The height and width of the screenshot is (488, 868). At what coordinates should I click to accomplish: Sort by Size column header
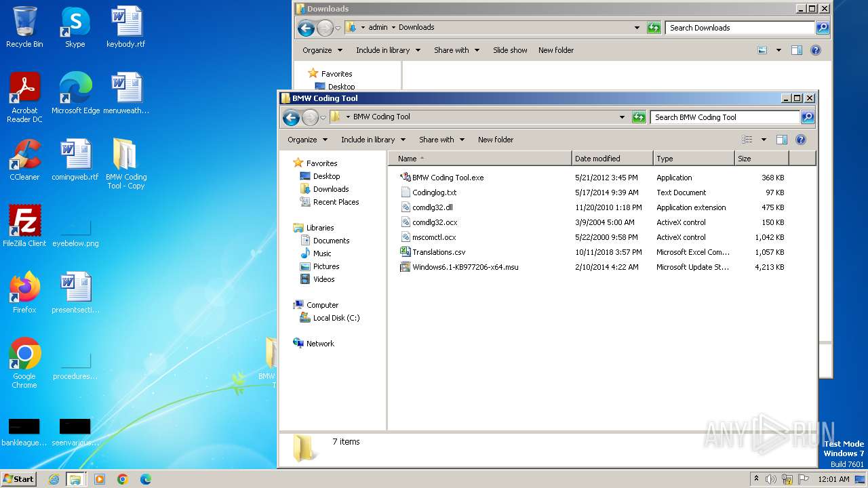point(762,159)
